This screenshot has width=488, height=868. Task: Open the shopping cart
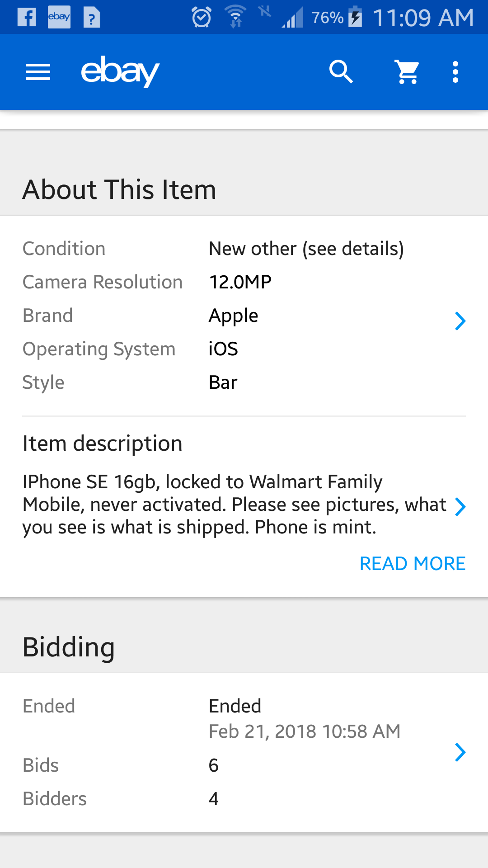click(408, 72)
